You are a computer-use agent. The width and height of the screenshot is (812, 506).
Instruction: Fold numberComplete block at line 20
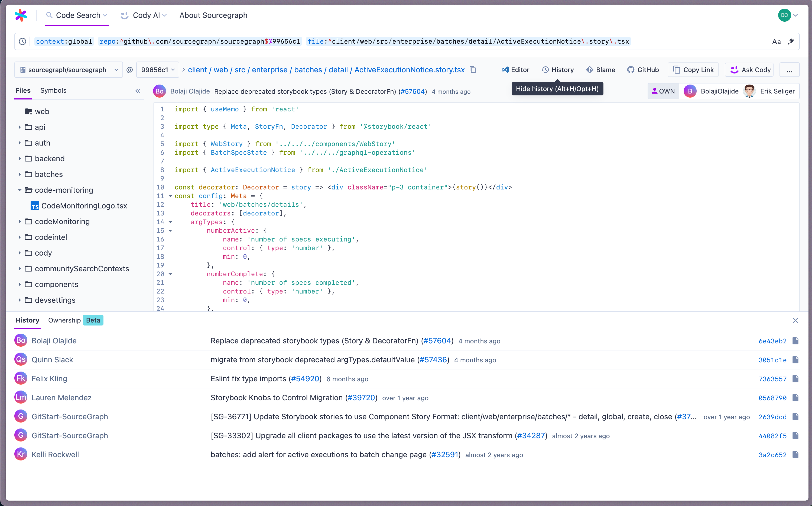coord(170,274)
